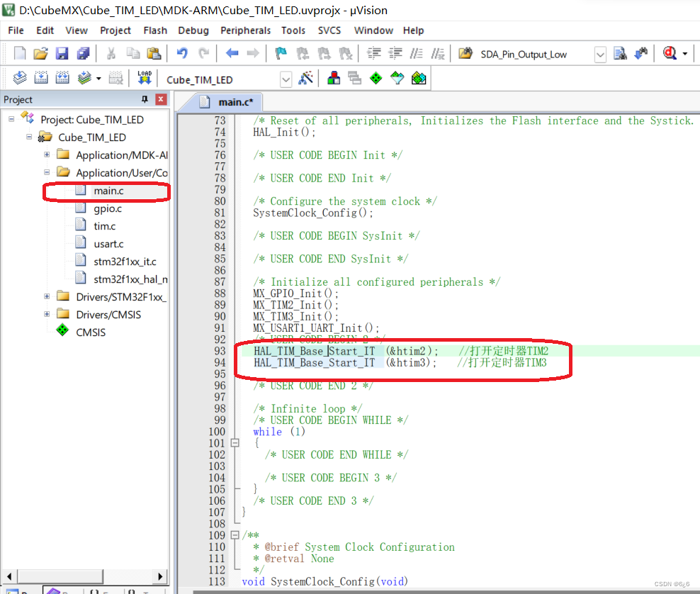The image size is (700, 594).
Task: Insert a bookmark with the flag icon
Action: 281,54
